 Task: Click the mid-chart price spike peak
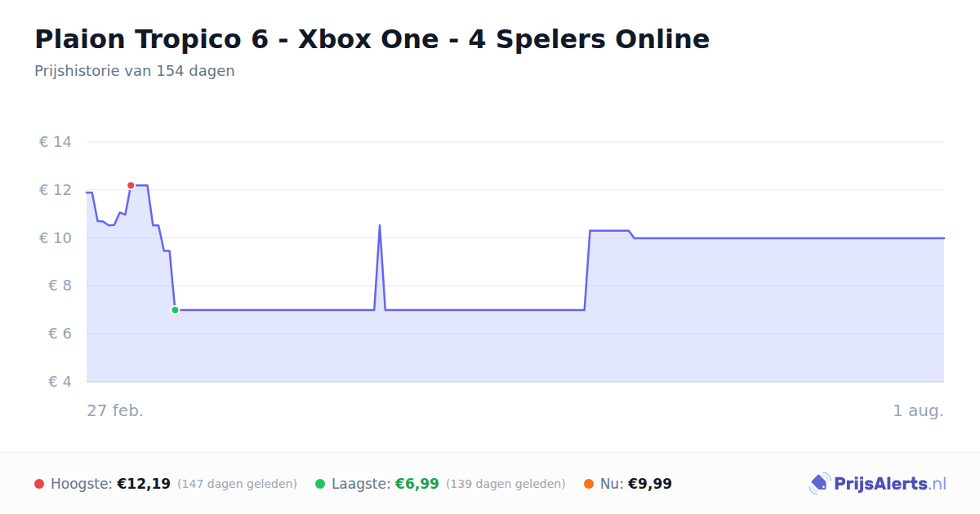point(380,225)
